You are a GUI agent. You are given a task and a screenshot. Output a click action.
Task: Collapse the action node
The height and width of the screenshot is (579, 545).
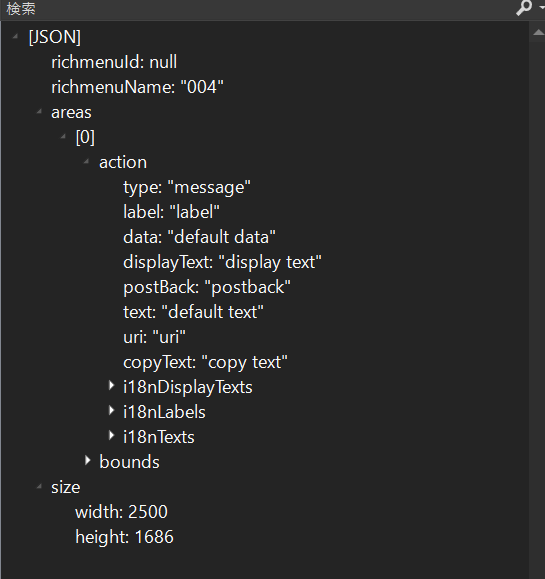87,162
